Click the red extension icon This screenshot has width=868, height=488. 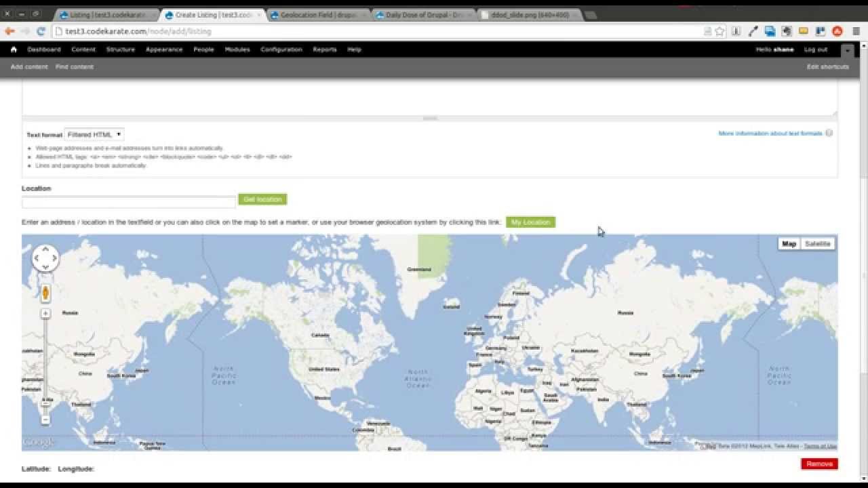tap(837, 31)
